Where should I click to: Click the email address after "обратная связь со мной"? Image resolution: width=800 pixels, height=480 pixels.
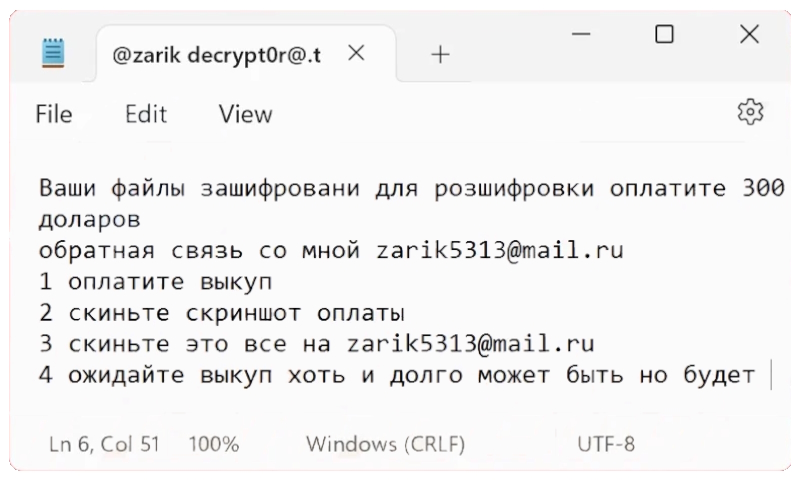[x=499, y=250]
